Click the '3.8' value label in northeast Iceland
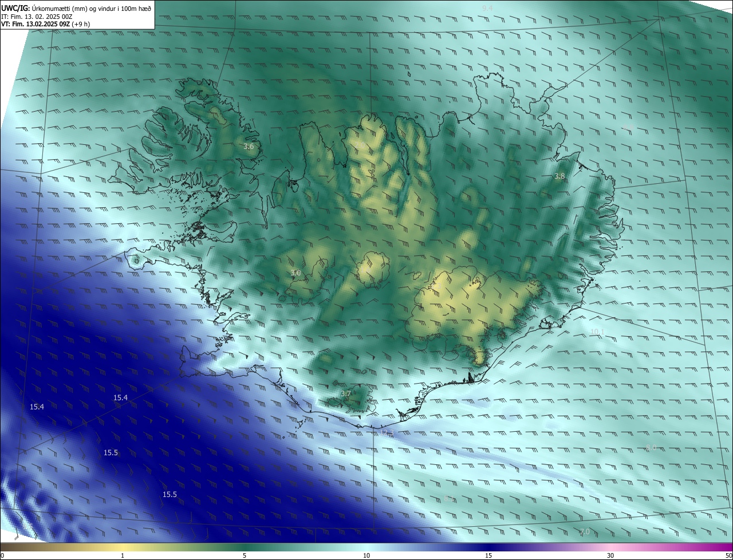Image resolution: width=733 pixels, height=560 pixels. click(559, 176)
